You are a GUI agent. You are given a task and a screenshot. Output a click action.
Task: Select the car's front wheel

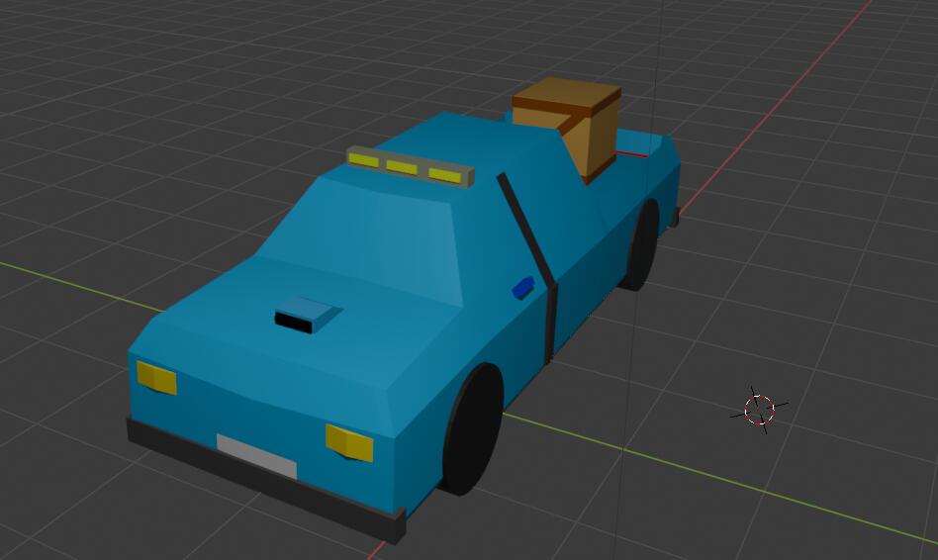(473, 429)
